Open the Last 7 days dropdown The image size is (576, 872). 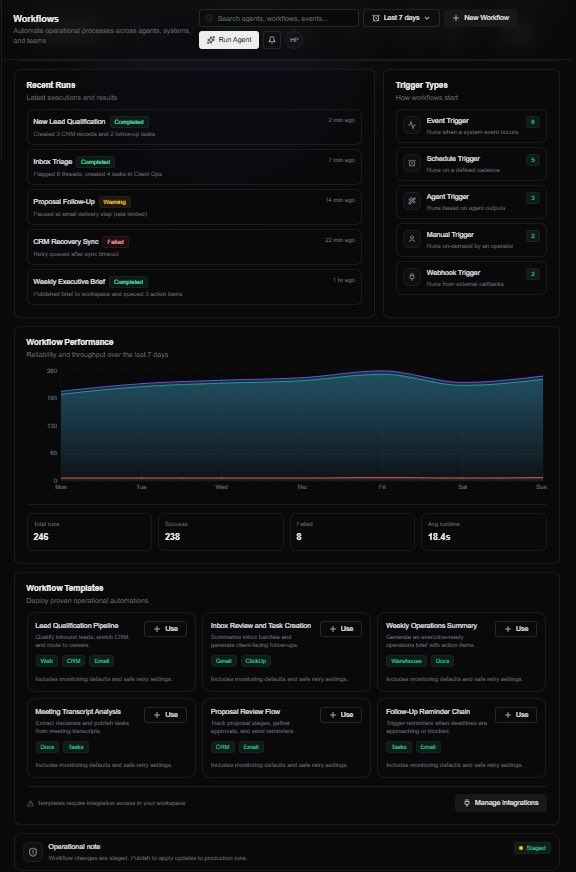tap(401, 18)
